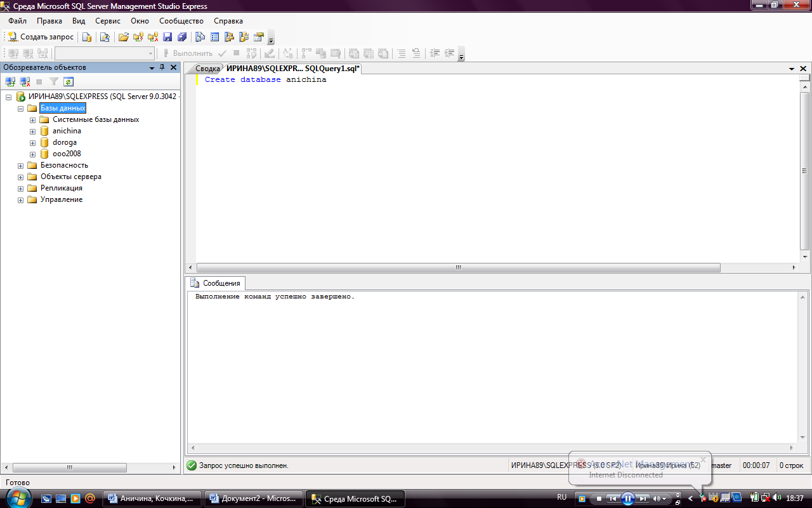The height and width of the screenshot is (508, 812).
Task: Click the RU language indicator
Action: (561, 497)
